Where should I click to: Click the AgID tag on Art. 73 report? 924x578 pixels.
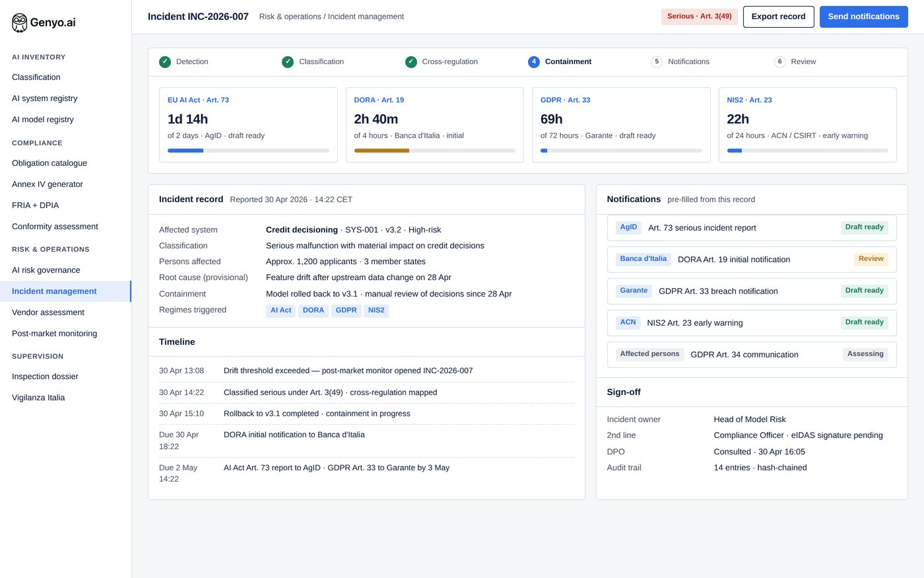click(628, 227)
